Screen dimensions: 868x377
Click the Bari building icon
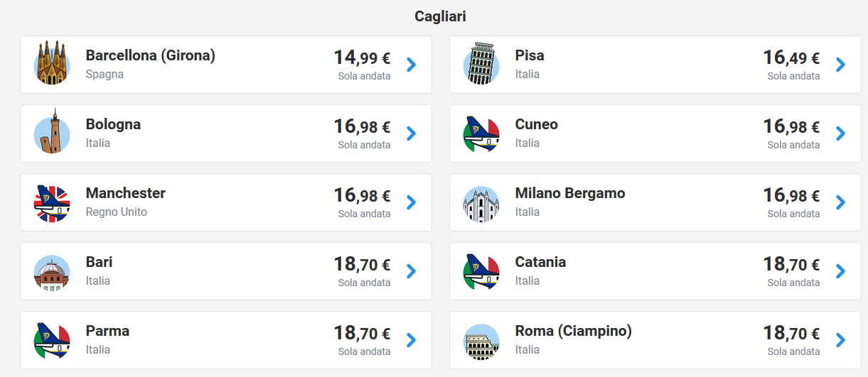52,271
